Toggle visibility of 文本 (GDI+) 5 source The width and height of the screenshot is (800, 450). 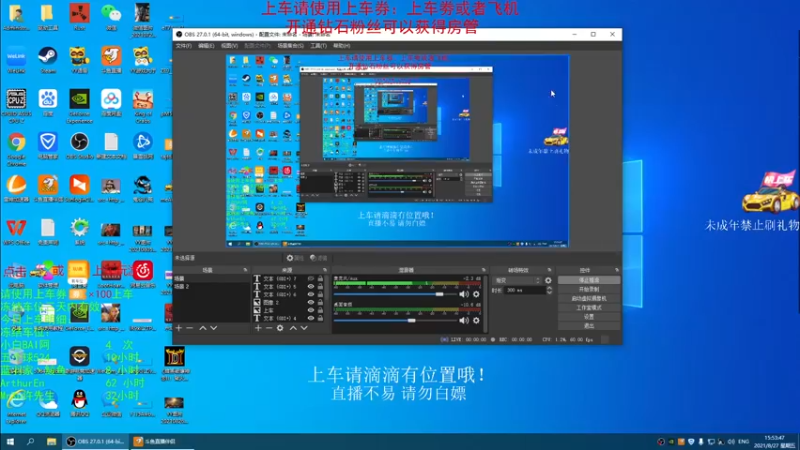(x=311, y=287)
